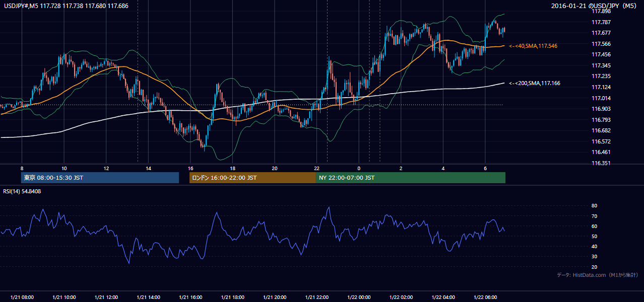
Task: Click the 1/21 16:00 time label
Action: click(190, 297)
